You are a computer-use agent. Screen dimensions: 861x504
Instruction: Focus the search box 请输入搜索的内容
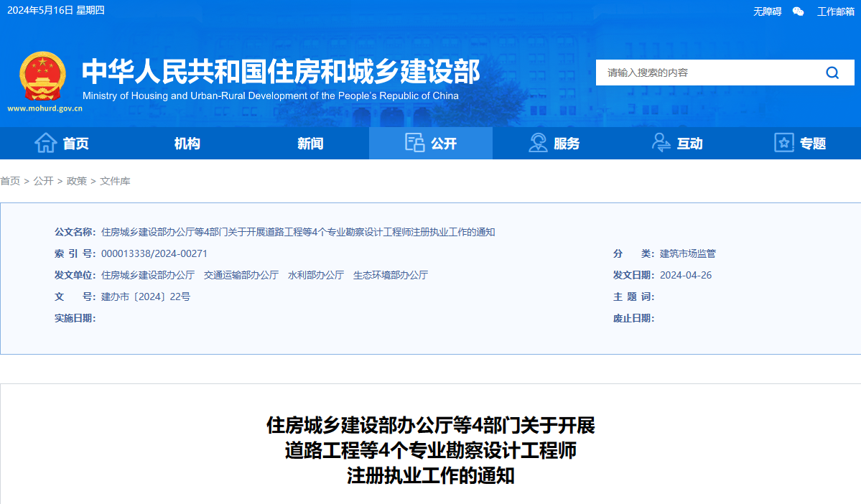[x=707, y=73]
